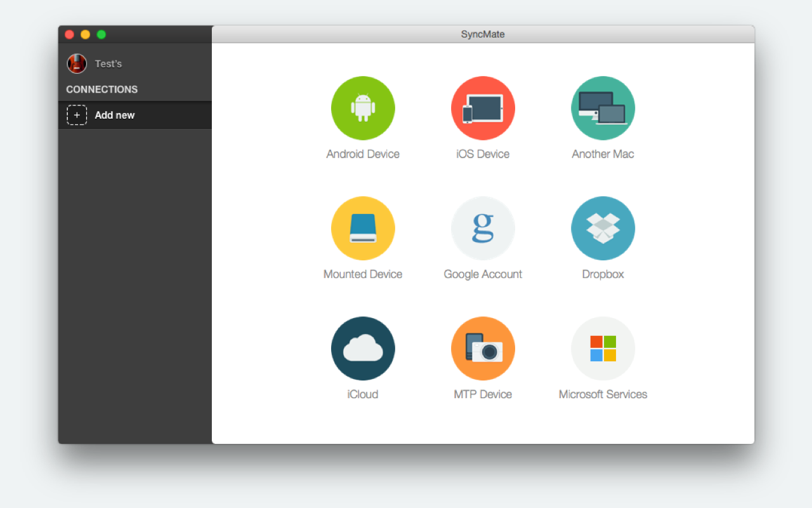
Task: Click the "Android Device" label
Action: pyautogui.click(x=363, y=154)
